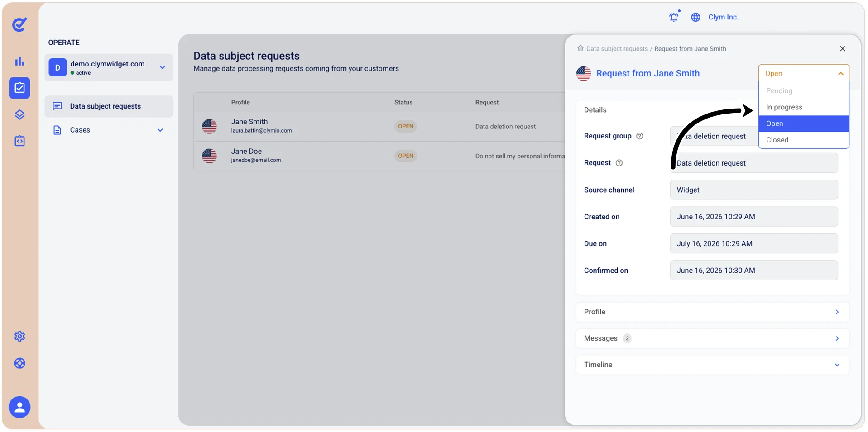This screenshot has height=432, width=868.
Task: Open the code clipboard sidebar icon
Action: [x=19, y=141]
